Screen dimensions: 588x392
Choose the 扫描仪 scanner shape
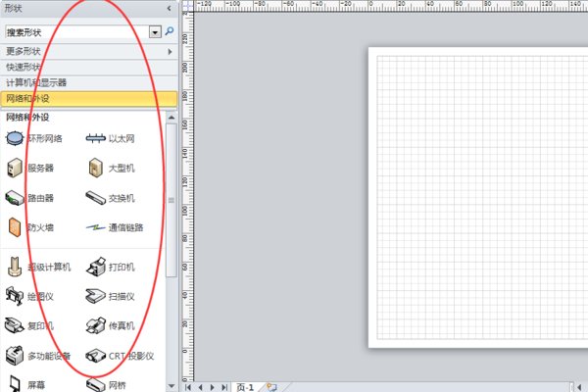(x=110, y=296)
